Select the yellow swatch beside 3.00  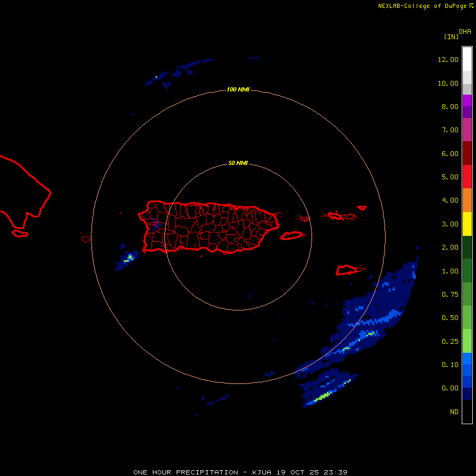(x=467, y=224)
